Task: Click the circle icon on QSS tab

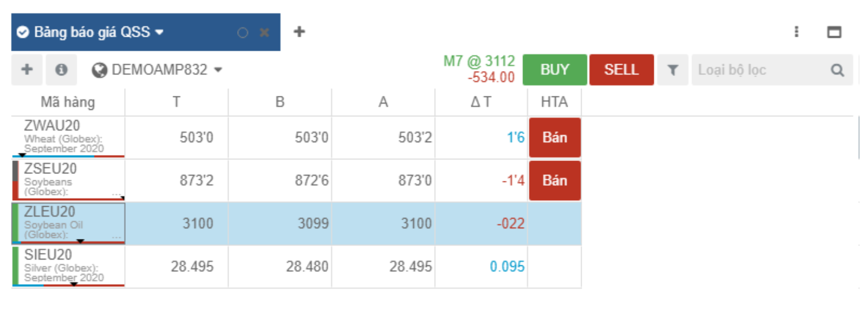Action: coord(243,33)
